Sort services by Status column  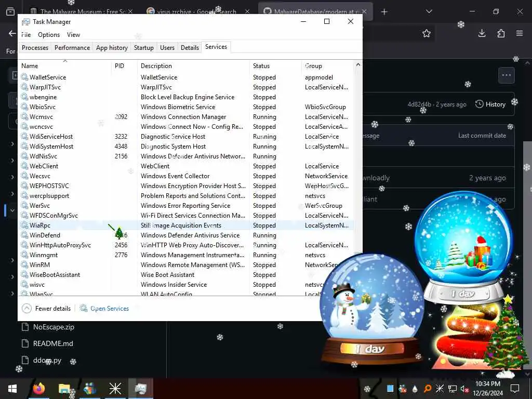point(275,66)
